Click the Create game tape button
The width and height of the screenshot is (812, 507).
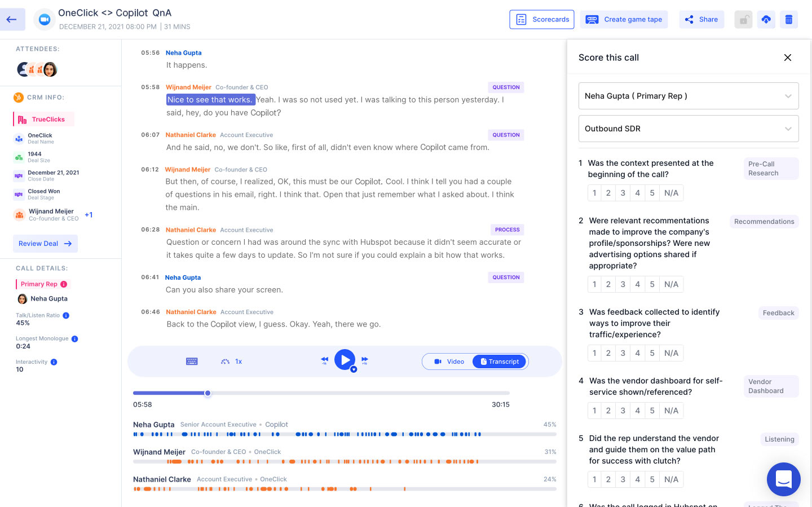point(624,19)
